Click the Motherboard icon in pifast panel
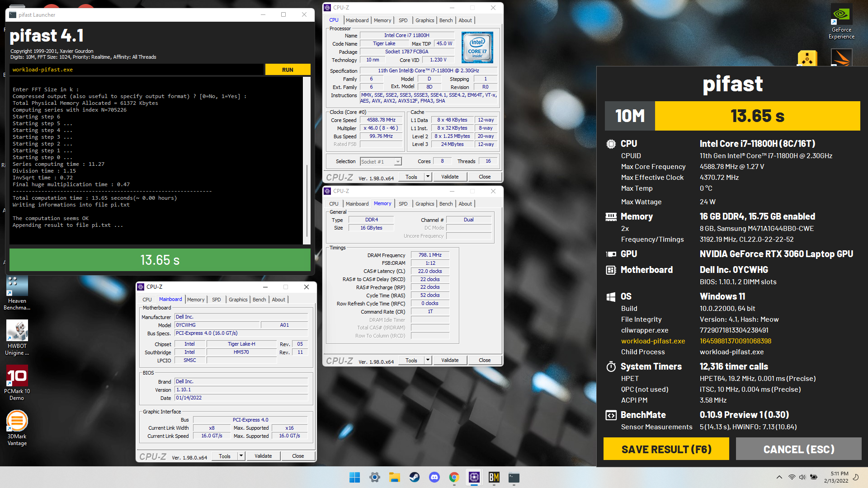 click(611, 270)
